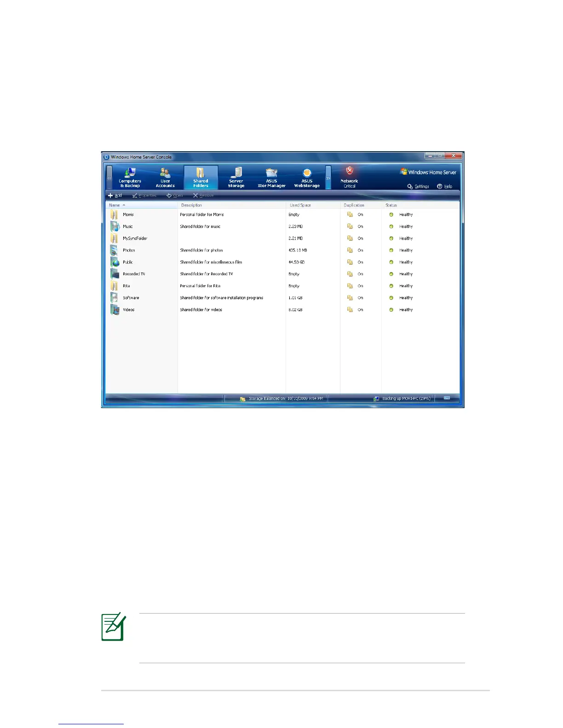The width and height of the screenshot is (563, 728).
Task: Click 'Shared folder for music' description
Action: pyautogui.click(x=200, y=227)
